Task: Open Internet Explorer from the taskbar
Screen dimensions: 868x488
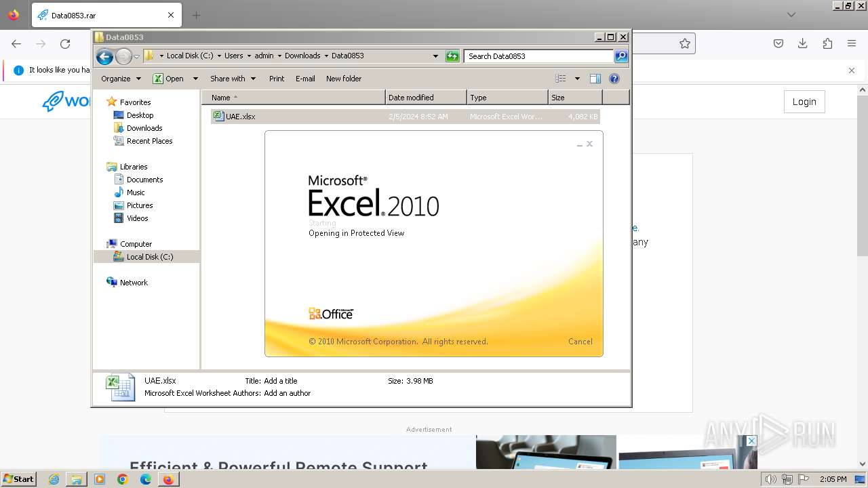Action: tap(54, 479)
